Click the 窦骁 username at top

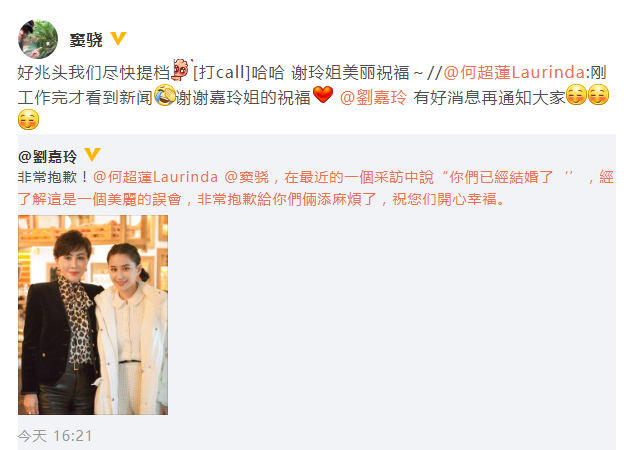86,40
